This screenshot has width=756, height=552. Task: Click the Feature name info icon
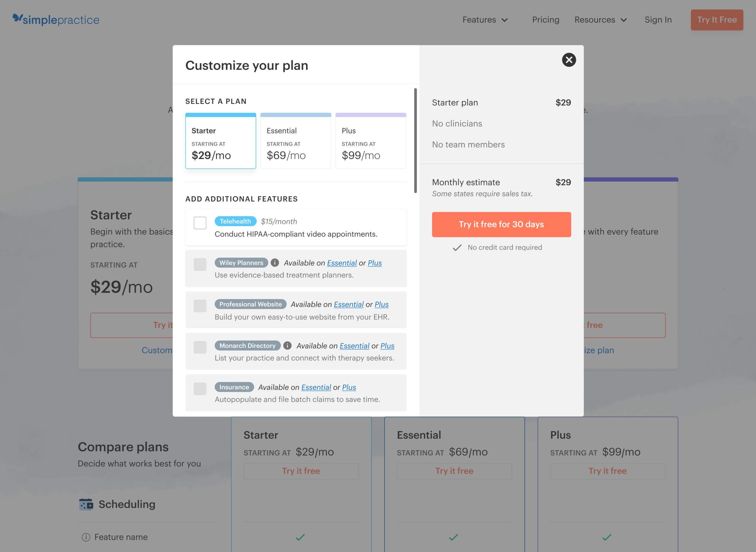pos(86,537)
